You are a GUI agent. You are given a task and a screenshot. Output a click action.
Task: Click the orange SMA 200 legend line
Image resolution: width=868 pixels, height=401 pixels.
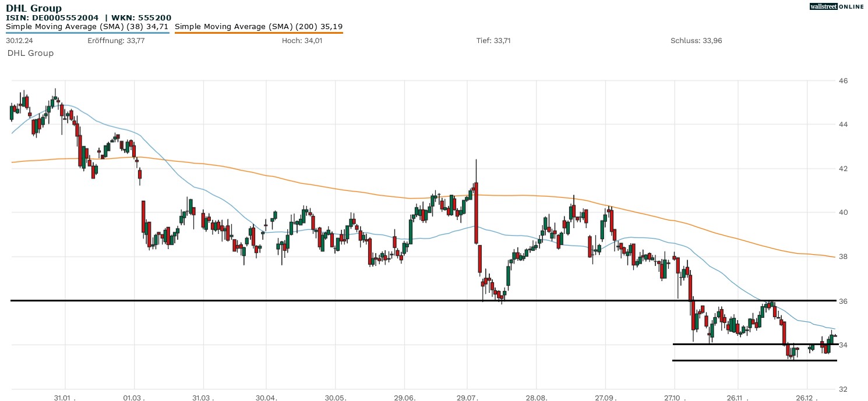tap(259, 33)
